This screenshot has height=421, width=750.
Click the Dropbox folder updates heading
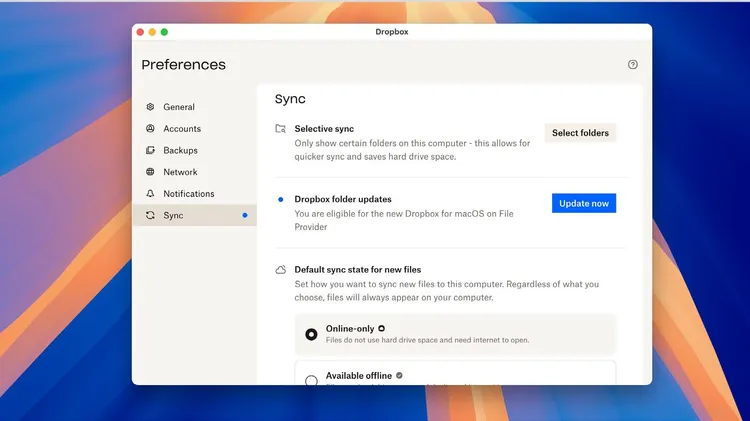pos(343,199)
